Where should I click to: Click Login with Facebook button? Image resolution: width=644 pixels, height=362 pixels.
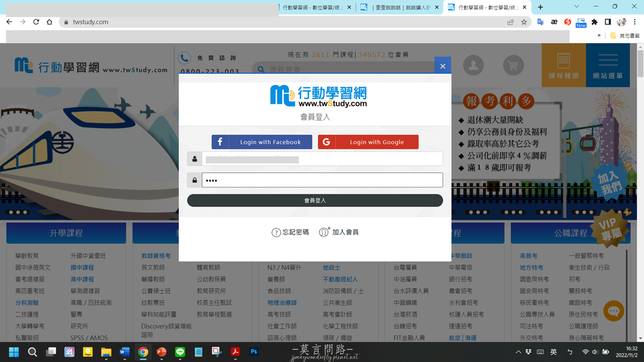point(262,142)
